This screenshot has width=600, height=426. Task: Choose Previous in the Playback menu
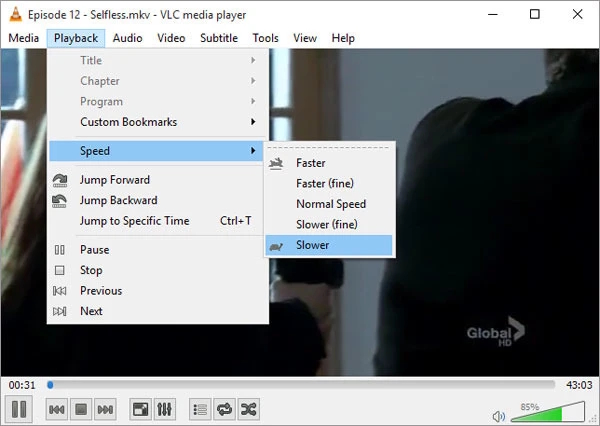tap(158, 291)
